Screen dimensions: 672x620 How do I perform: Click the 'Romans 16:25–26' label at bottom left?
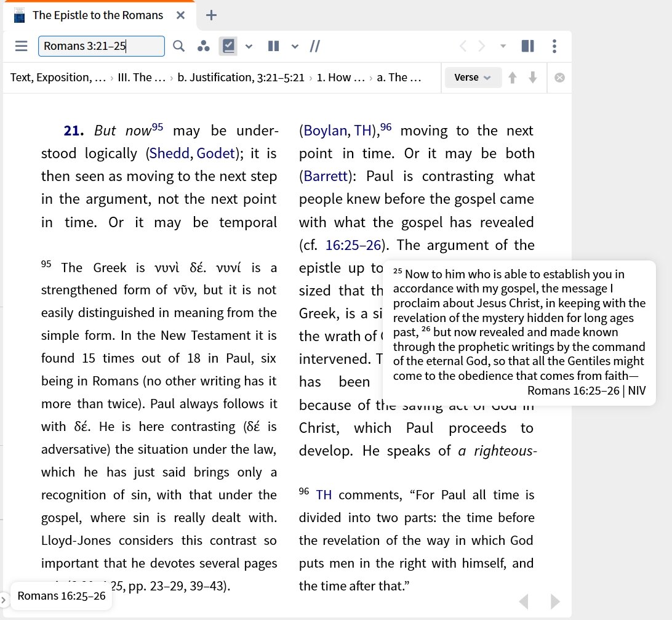[x=62, y=596]
